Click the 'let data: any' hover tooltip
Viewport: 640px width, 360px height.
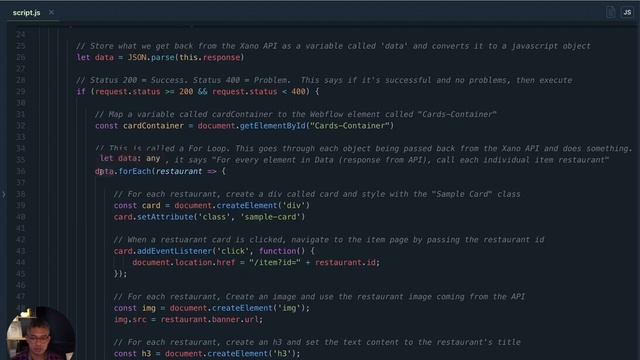pos(130,158)
